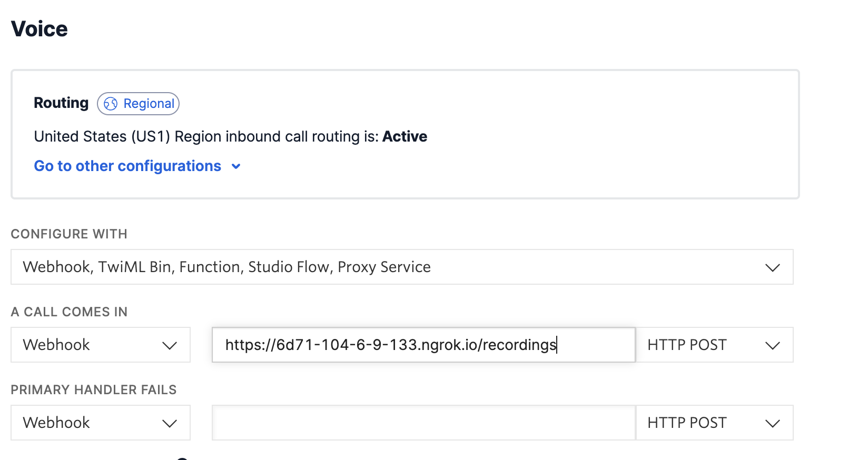Click the globe icon in Regional badge

coord(111,104)
